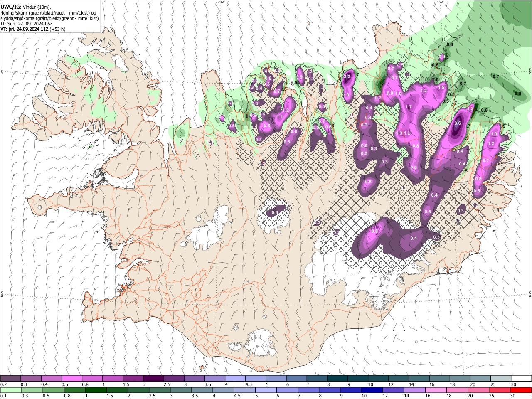Pick darkest purple 2–2.5 snow legend swatch

[x=153, y=379]
